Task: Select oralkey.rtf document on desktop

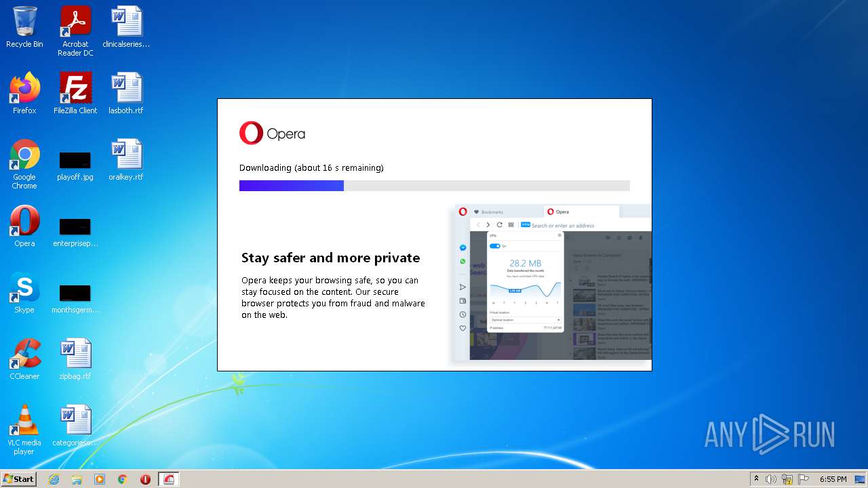Action: coord(126,160)
